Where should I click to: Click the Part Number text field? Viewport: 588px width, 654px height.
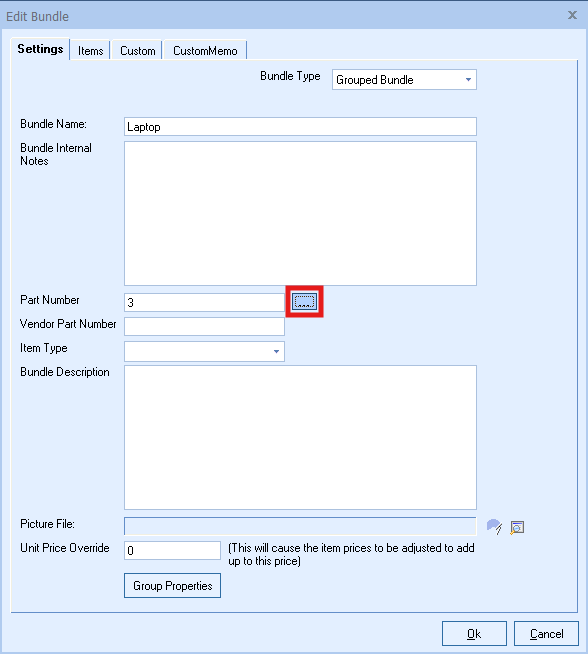(204, 302)
